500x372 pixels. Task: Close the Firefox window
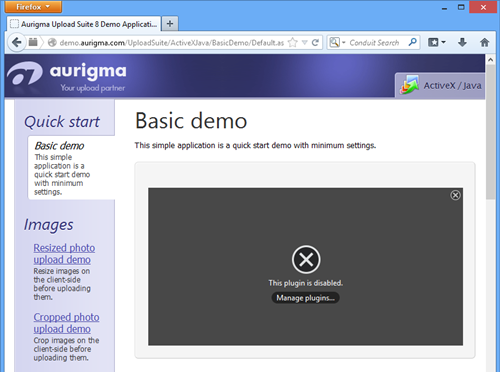click(483, 7)
